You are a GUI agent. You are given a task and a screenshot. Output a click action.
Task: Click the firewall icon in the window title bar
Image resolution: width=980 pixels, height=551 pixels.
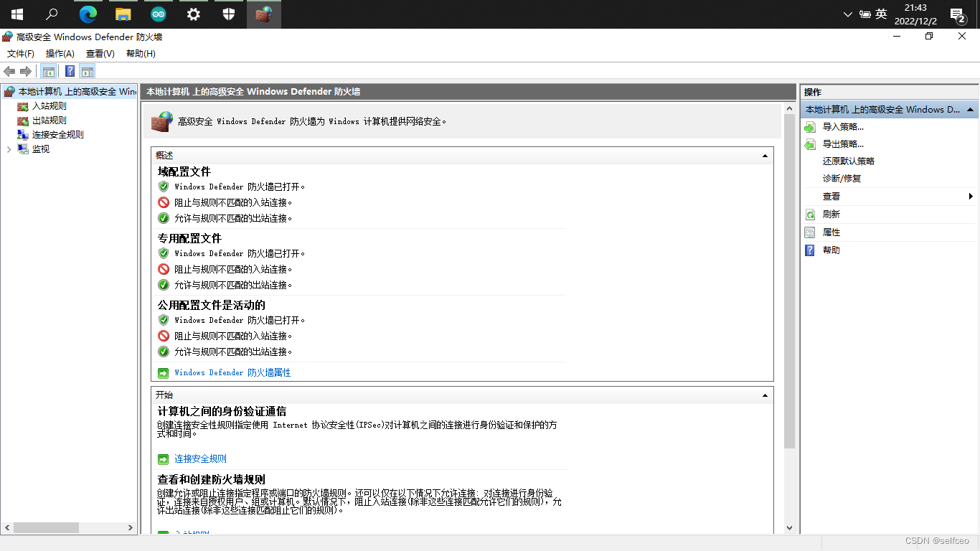pyautogui.click(x=8, y=37)
